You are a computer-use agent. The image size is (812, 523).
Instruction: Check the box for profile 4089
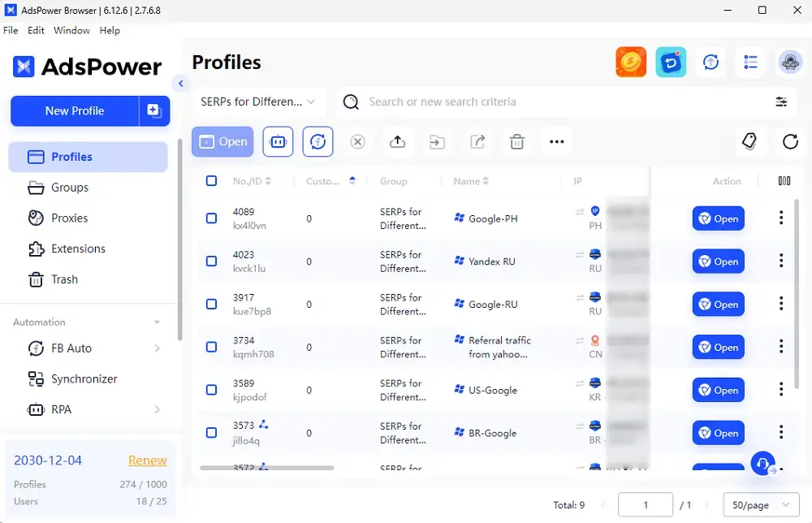pos(211,218)
